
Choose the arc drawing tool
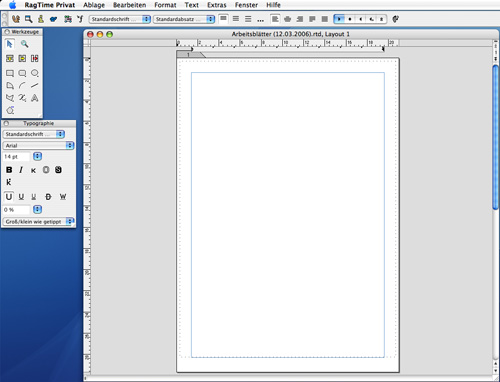pyautogui.click(x=22, y=86)
